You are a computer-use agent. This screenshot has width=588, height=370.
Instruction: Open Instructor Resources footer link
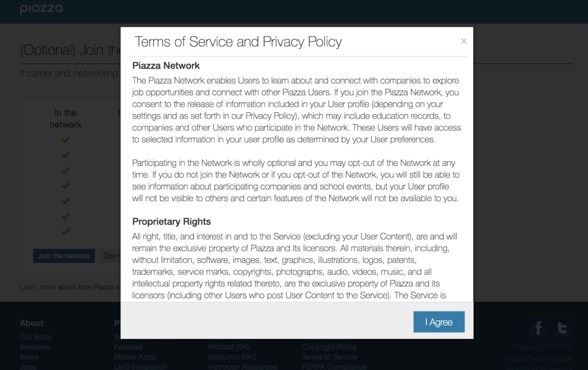click(242, 366)
